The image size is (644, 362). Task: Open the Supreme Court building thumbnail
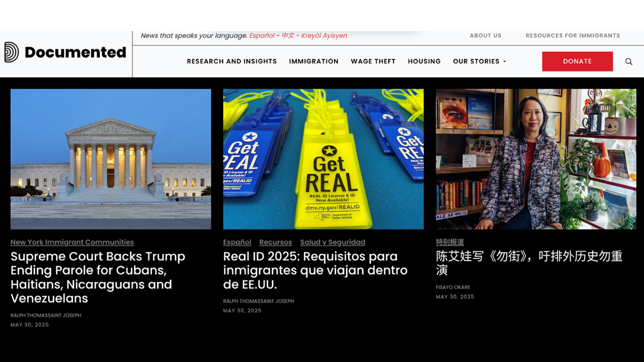pyautogui.click(x=111, y=159)
